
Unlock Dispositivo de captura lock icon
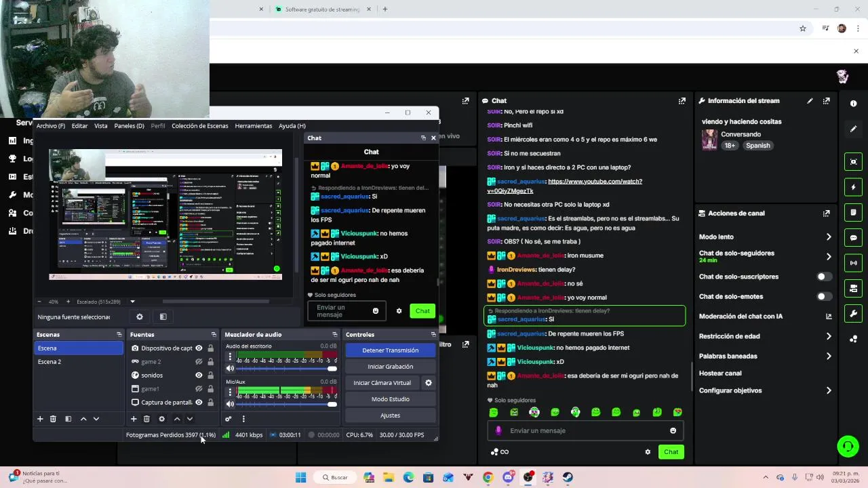point(210,348)
